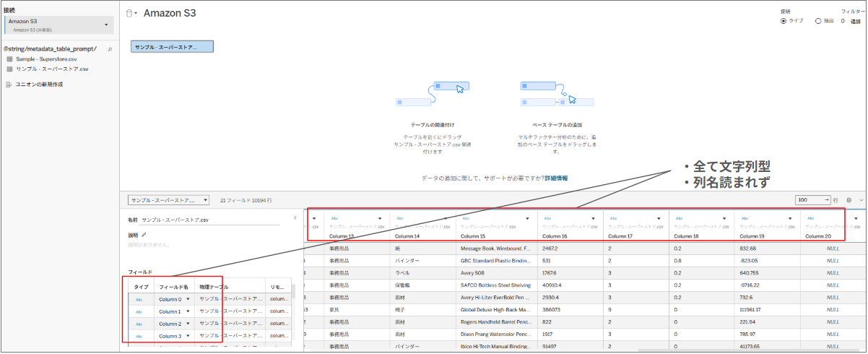
Task: Click the Abc data type icon above Column 19
Action: tap(745, 217)
